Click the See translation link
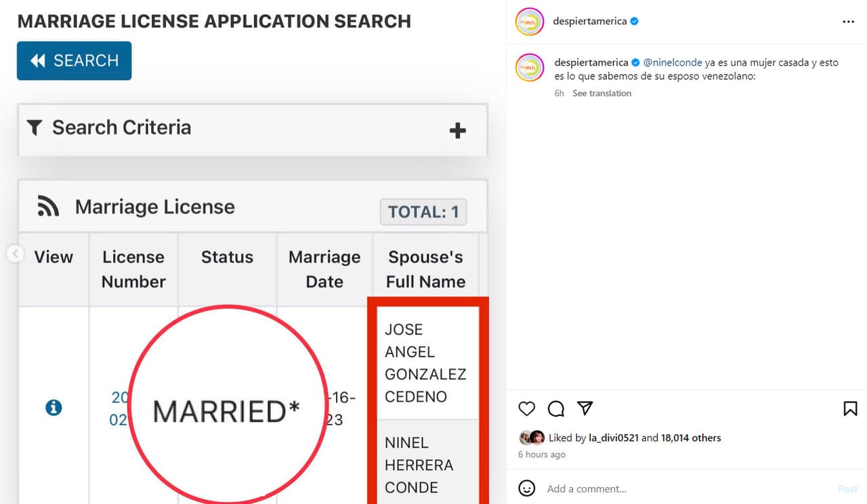Viewport: 867px width, 504px height. pos(601,93)
